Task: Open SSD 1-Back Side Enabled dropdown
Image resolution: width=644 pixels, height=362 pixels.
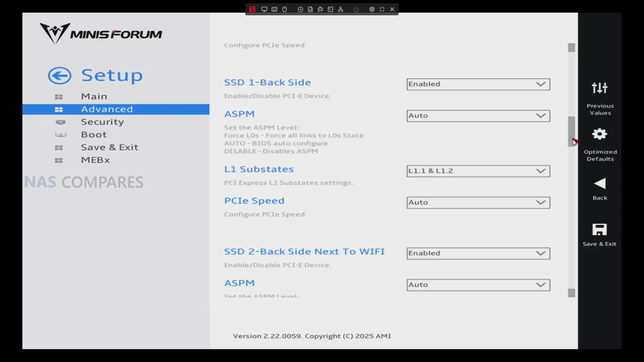Action: coord(478,84)
